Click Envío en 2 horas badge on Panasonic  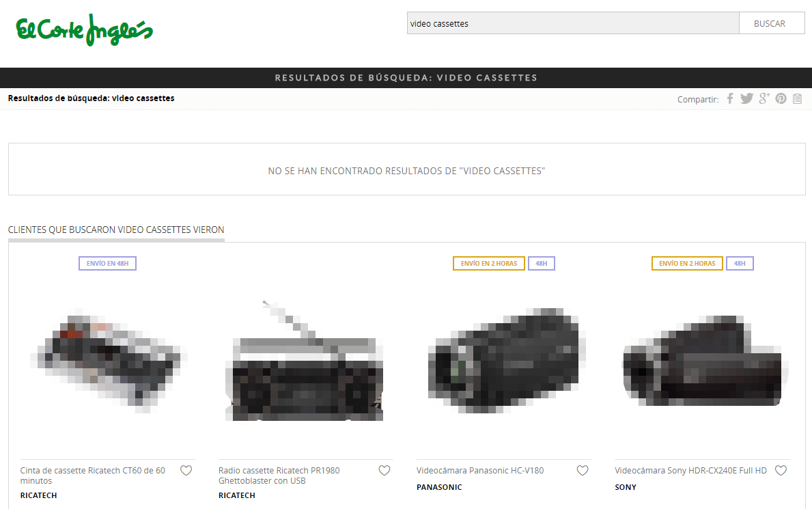[489, 263]
